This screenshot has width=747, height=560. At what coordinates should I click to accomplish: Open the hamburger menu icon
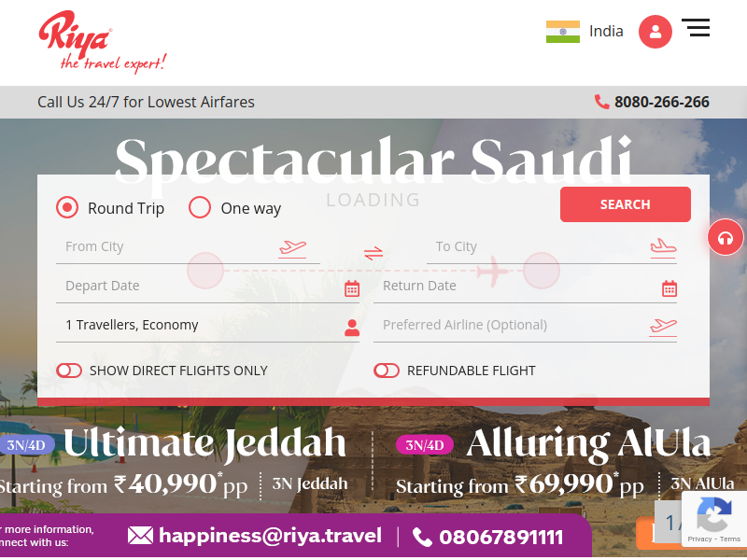point(696,28)
